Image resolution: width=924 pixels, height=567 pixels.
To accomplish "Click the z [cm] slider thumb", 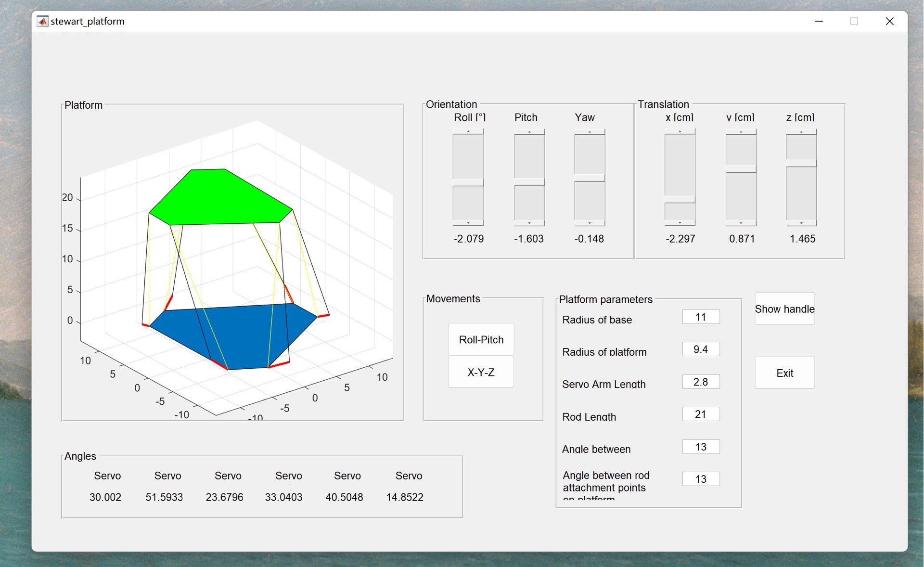I will (801, 163).
